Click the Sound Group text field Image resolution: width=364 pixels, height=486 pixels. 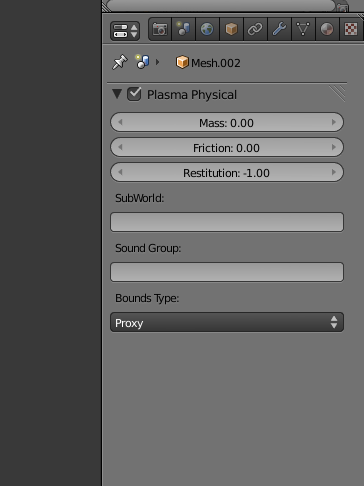227,272
